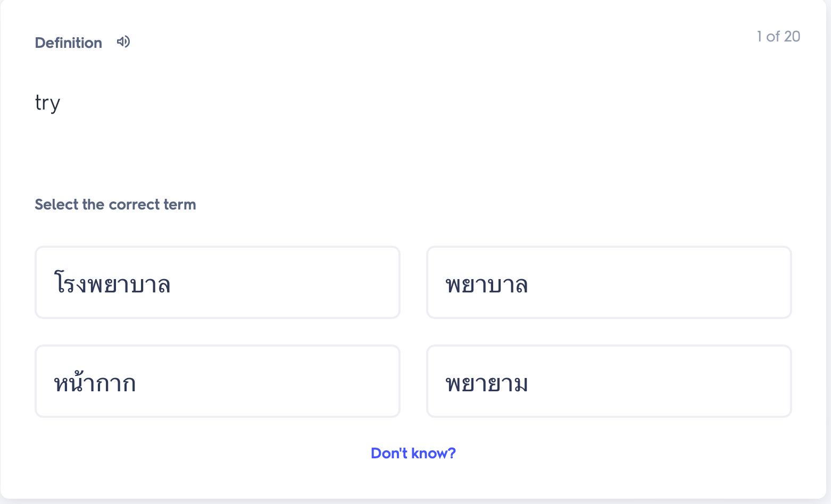Image resolution: width=831 pixels, height=504 pixels.
Task: Select พยายาม as the answer
Action: point(609,381)
